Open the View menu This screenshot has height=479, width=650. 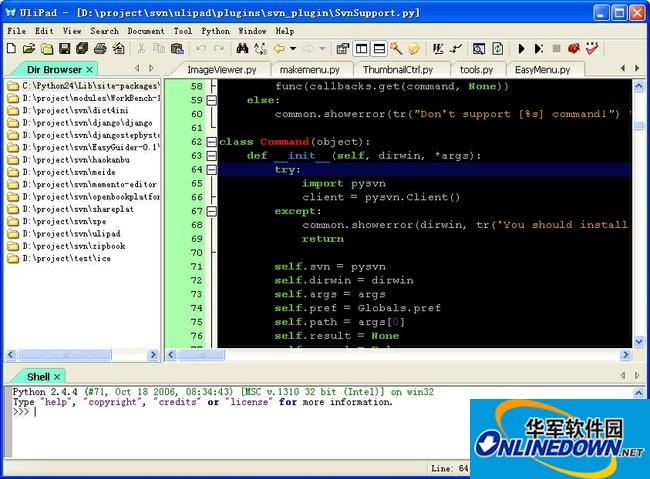(72, 31)
